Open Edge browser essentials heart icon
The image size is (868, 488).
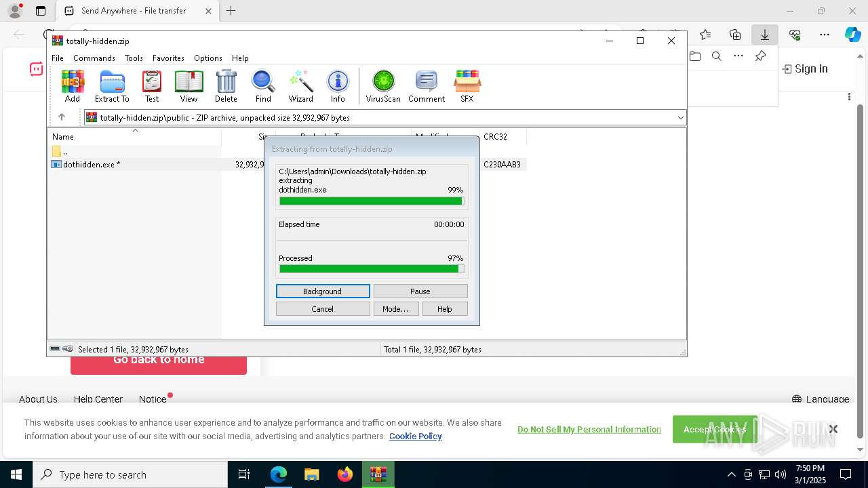(795, 35)
